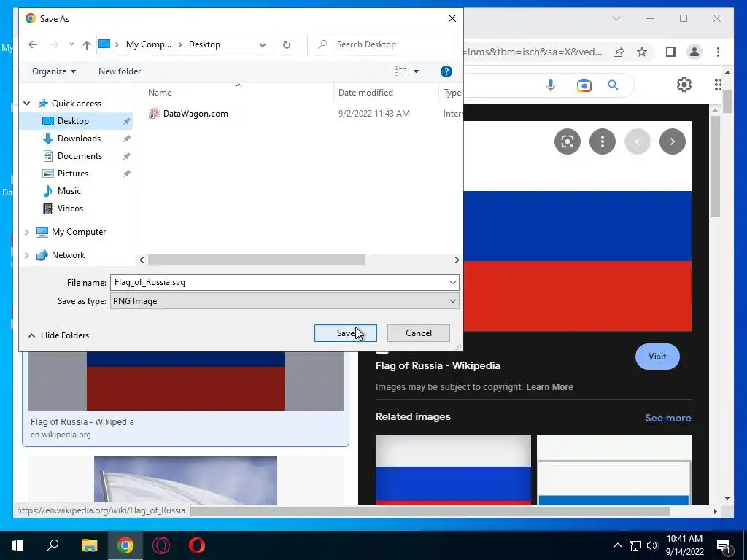Share this page from address bar
The width and height of the screenshot is (747, 560).
[x=619, y=52]
